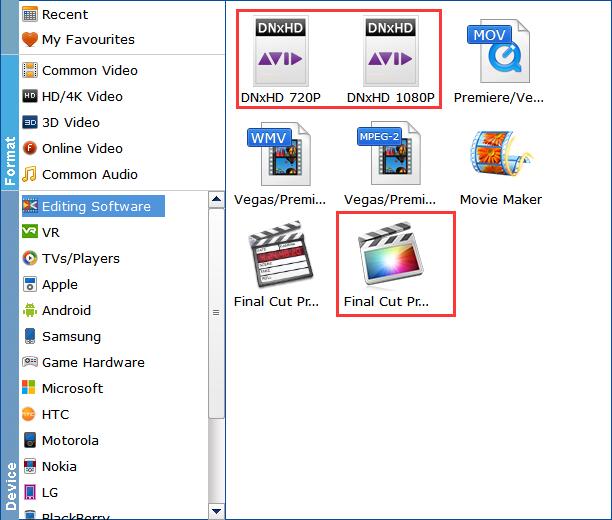This screenshot has height=520, width=612.
Task: Switch to the vertical Device tab
Action: pos(9,355)
